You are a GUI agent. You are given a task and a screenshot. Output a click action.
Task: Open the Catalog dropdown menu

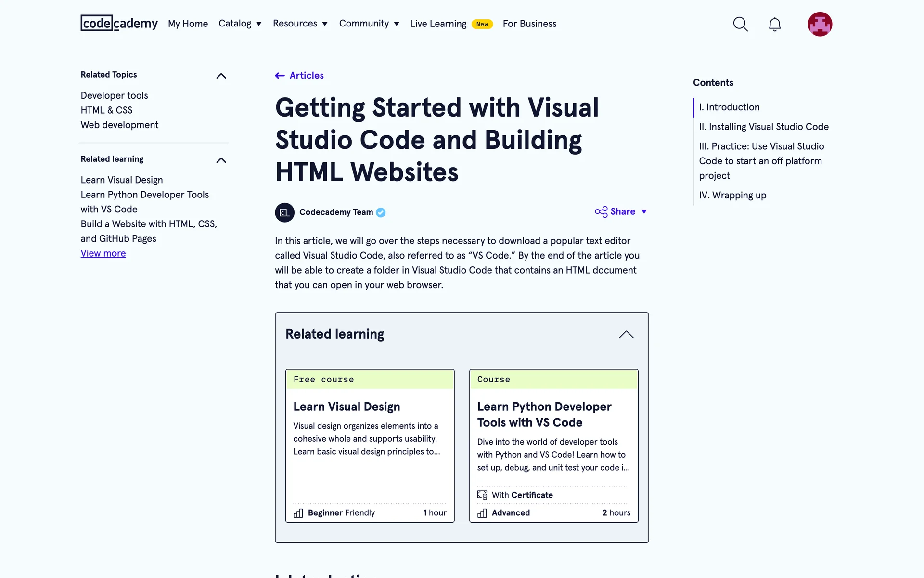click(x=240, y=24)
